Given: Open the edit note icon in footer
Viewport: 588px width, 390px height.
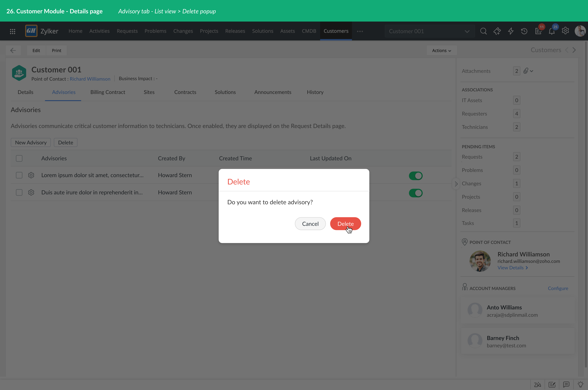Looking at the screenshot, I should [x=552, y=385].
